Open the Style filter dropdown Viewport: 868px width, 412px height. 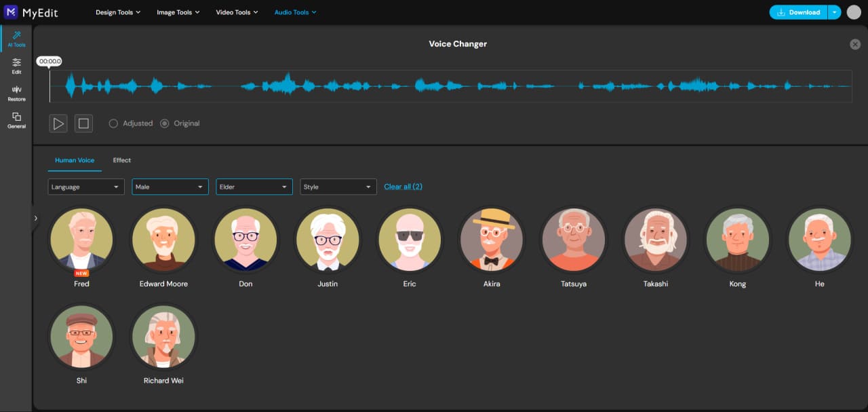click(338, 186)
